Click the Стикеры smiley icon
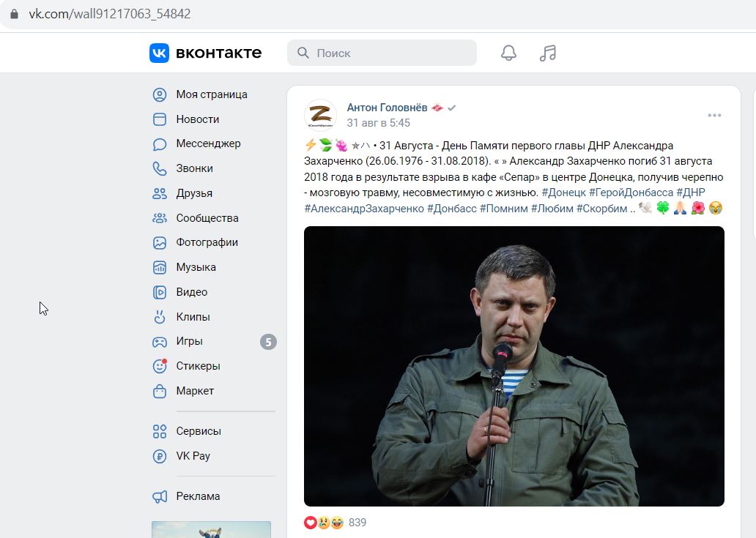 [160, 366]
